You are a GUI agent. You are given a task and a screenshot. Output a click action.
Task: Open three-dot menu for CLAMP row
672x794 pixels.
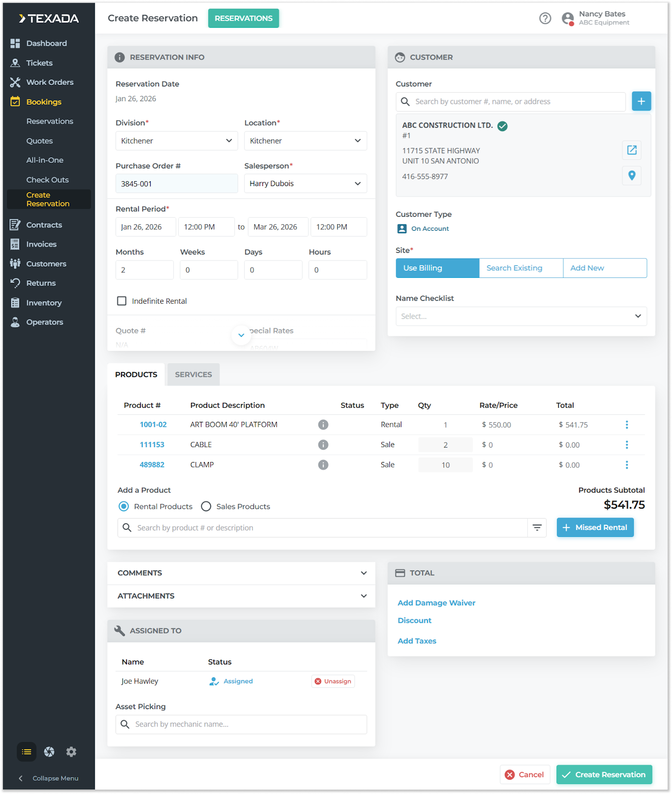tap(626, 465)
